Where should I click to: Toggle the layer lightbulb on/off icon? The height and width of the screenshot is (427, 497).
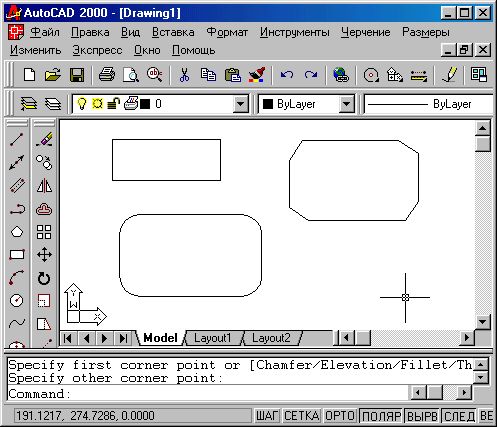82,104
